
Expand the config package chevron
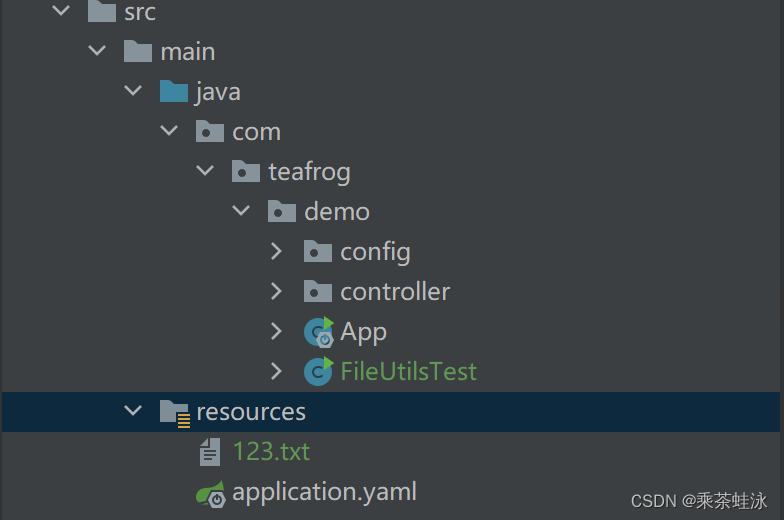[276, 251]
